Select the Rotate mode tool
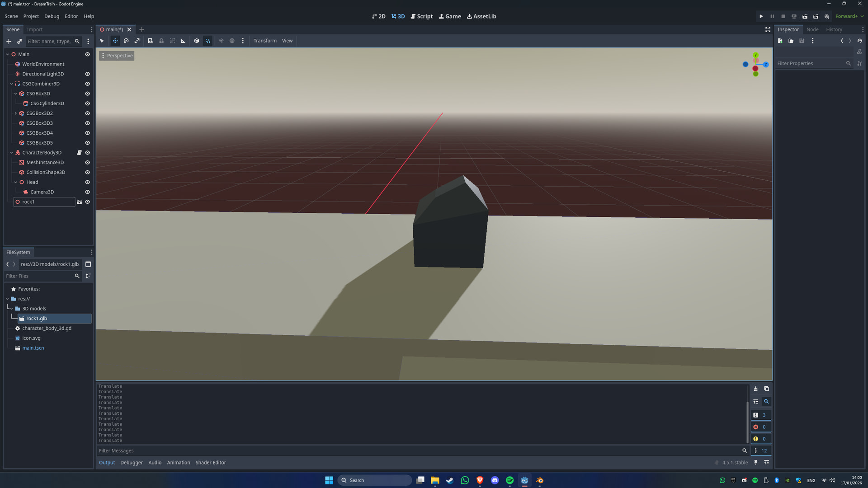 click(x=126, y=41)
